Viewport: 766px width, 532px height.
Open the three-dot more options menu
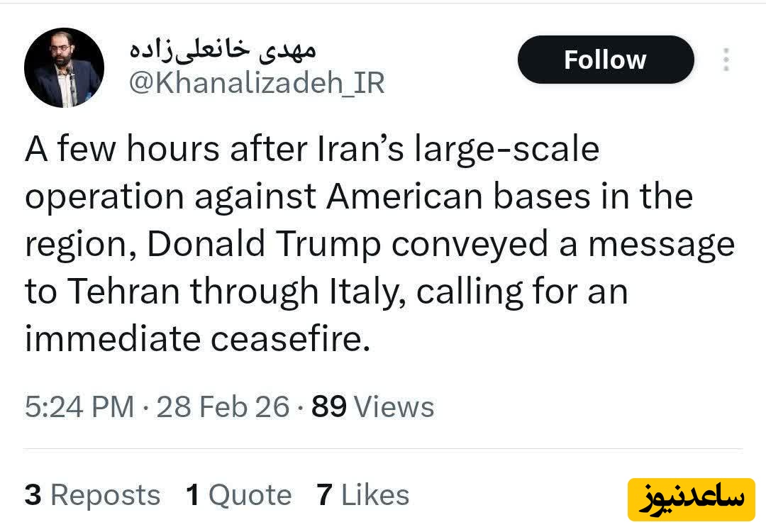coord(726,60)
